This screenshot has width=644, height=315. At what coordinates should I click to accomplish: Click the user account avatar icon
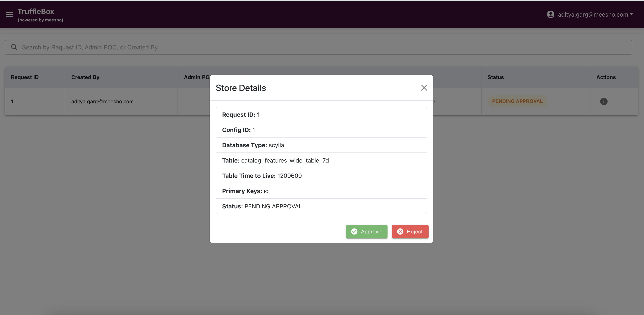(x=550, y=15)
